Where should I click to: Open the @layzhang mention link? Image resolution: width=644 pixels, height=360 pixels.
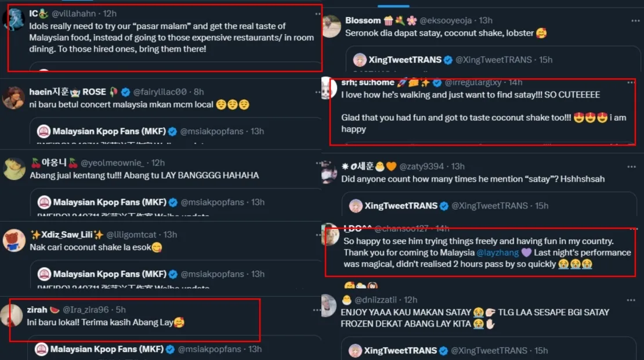(x=497, y=253)
